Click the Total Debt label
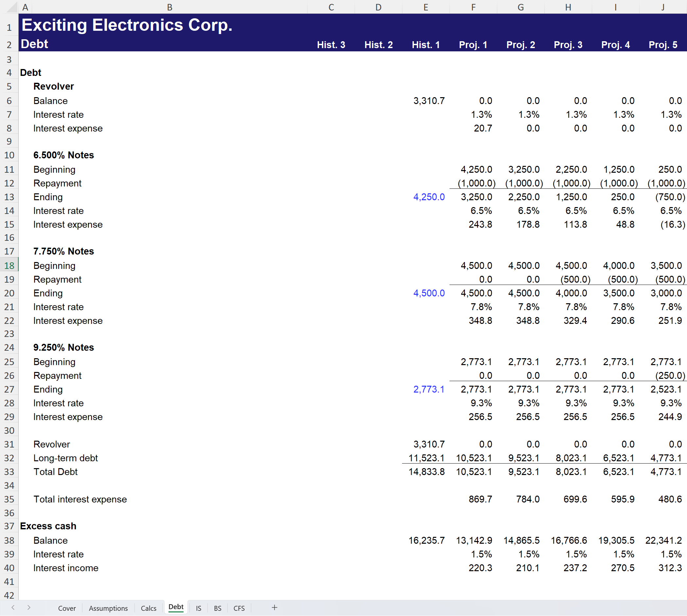The height and width of the screenshot is (616, 687). [x=56, y=472]
